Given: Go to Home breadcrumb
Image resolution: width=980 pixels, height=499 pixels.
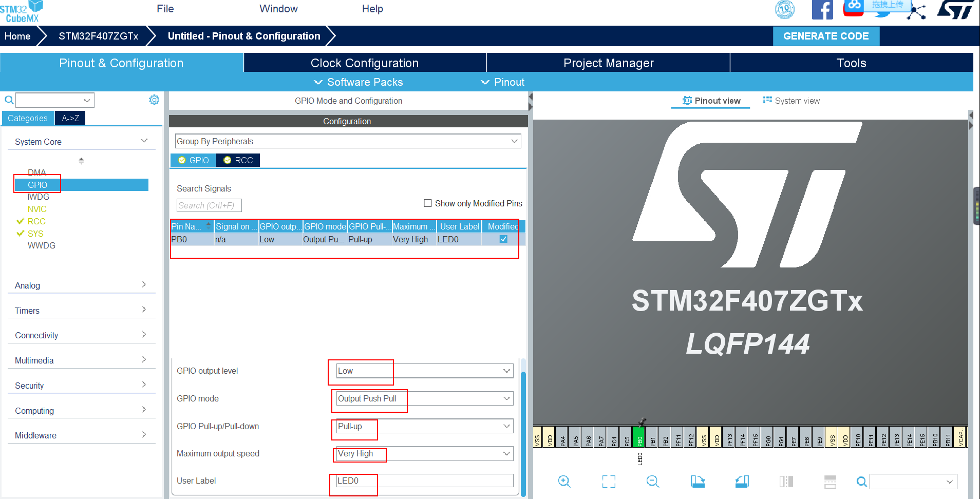Looking at the screenshot, I should click(17, 36).
